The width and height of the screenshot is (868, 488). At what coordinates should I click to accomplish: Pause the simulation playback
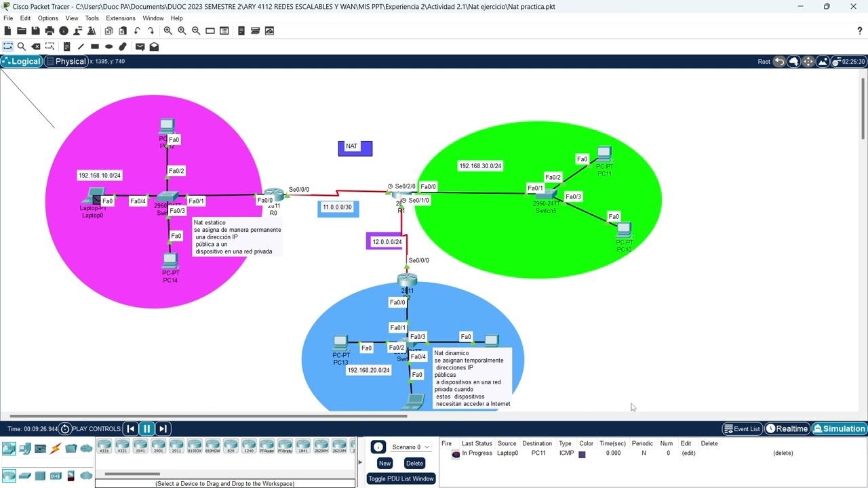coord(146,428)
